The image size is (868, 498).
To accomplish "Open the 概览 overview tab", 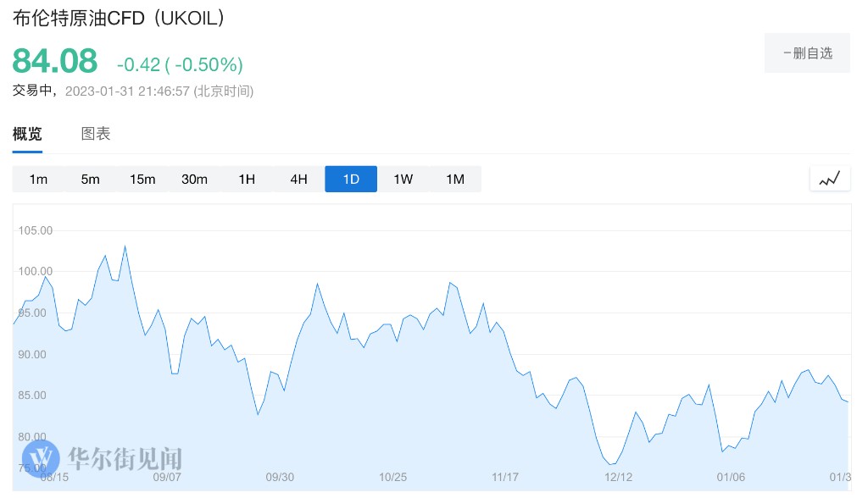I will [27, 134].
